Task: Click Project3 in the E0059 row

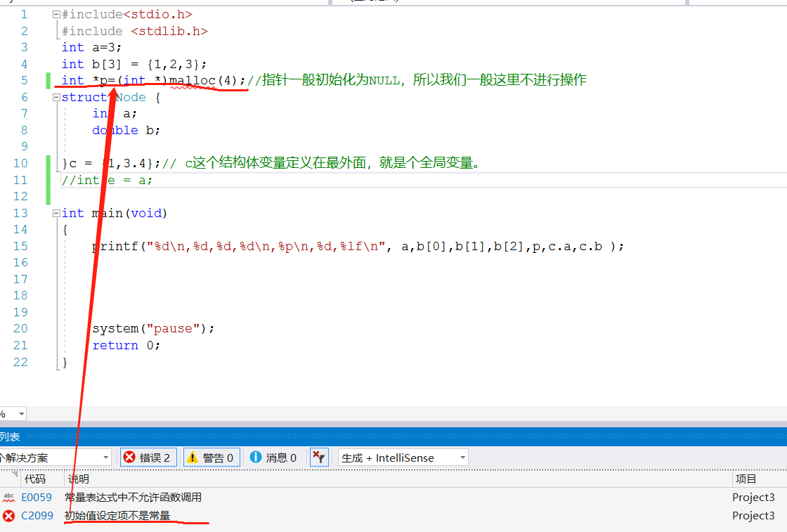Action: 753,498
